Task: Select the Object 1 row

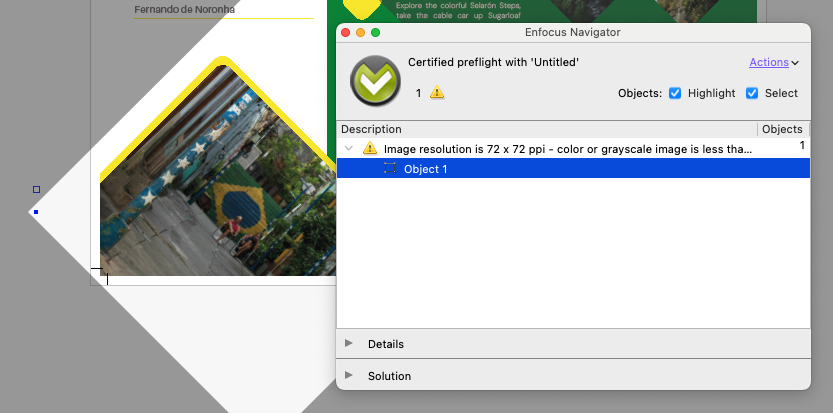Action: pos(573,168)
